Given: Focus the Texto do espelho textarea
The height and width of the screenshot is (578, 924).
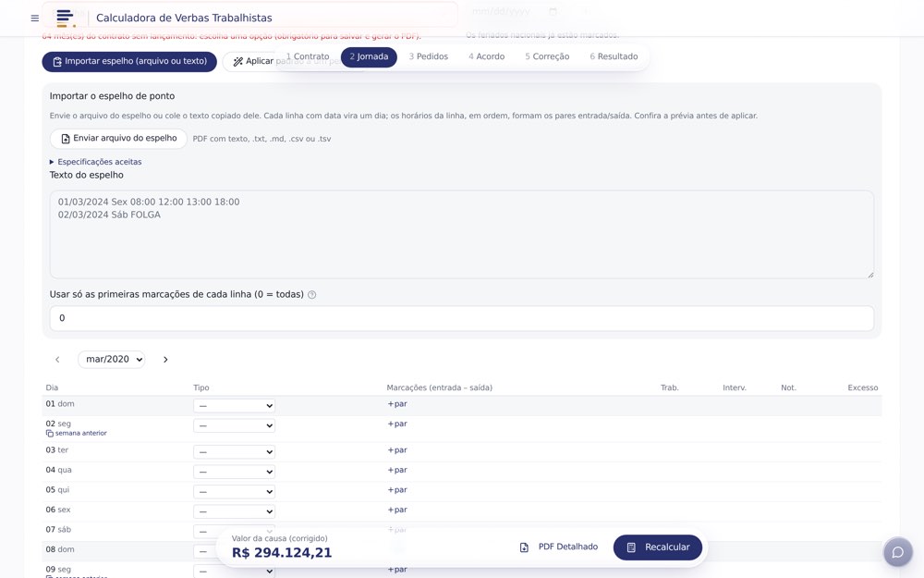Looking at the screenshot, I should click(461, 234).
